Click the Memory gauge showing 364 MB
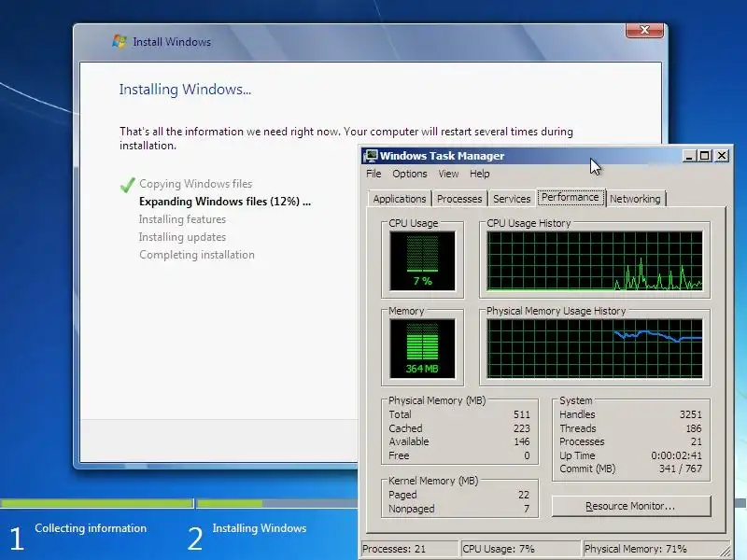 tap(422, 348)
